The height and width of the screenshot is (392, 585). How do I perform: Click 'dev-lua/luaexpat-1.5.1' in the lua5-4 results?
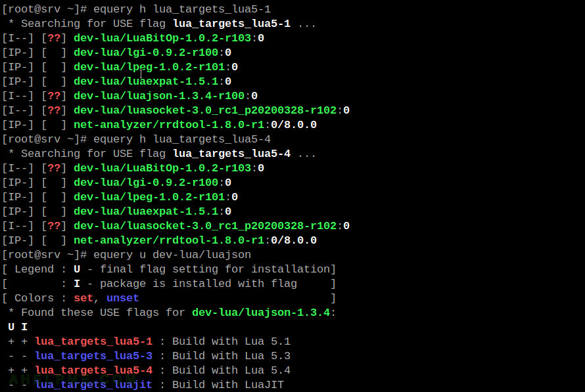point(146,211)
